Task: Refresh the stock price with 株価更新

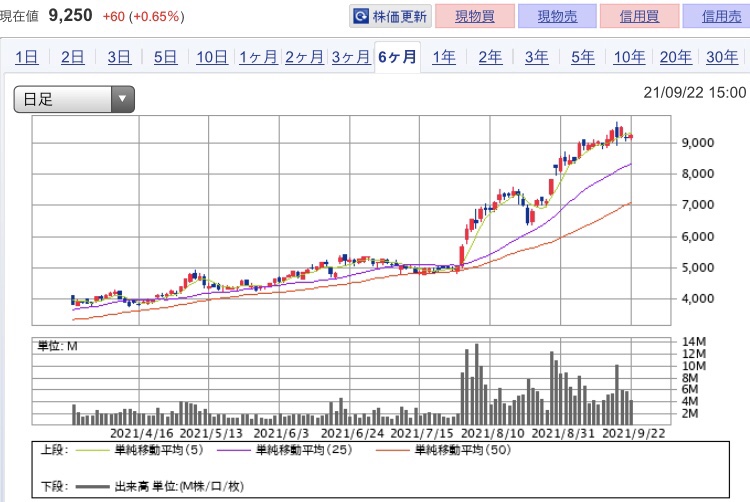Action: pos(390,17)
